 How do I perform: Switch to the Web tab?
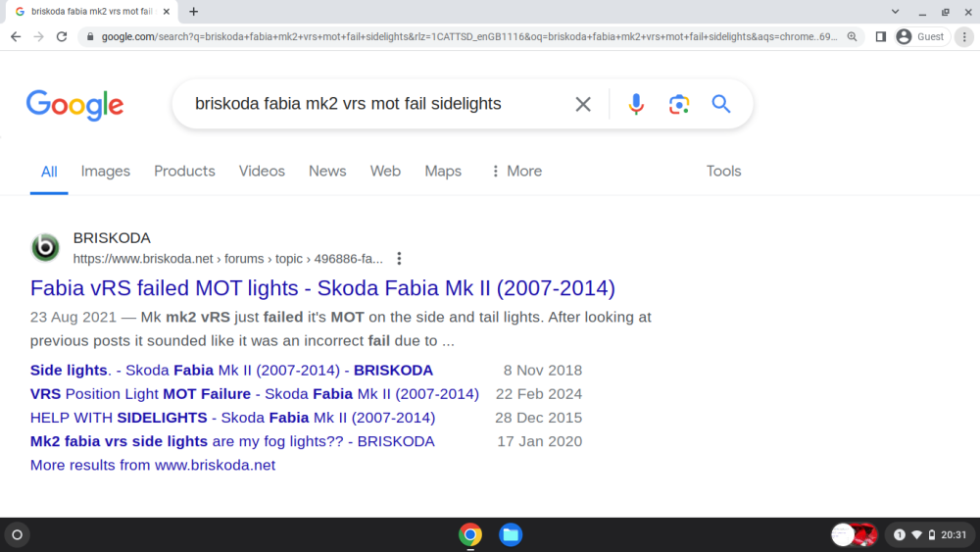(385, 172)
